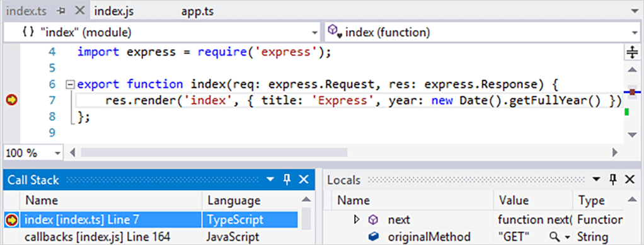Screen dimensions: 644x245
Task: Click the purple cube icon beside next
Action: coord(373,220)
